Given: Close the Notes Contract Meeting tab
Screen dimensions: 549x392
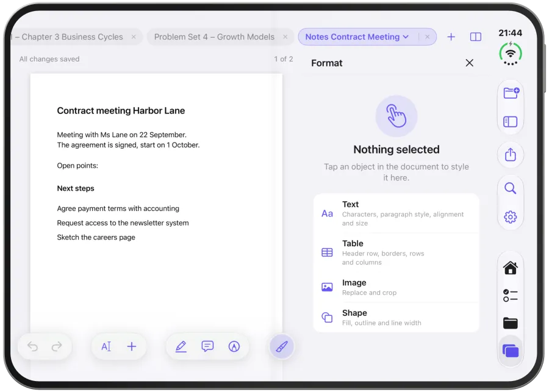Looking at the screenshot, I should (428, 37).
